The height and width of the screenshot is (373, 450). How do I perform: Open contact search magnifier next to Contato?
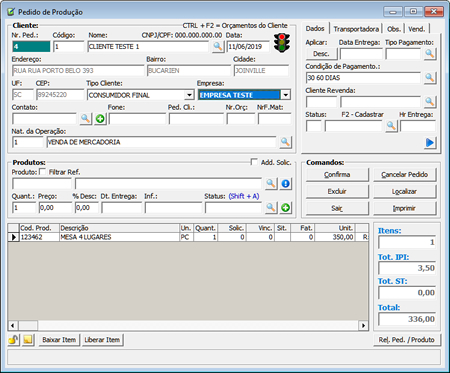coord(86,119)
